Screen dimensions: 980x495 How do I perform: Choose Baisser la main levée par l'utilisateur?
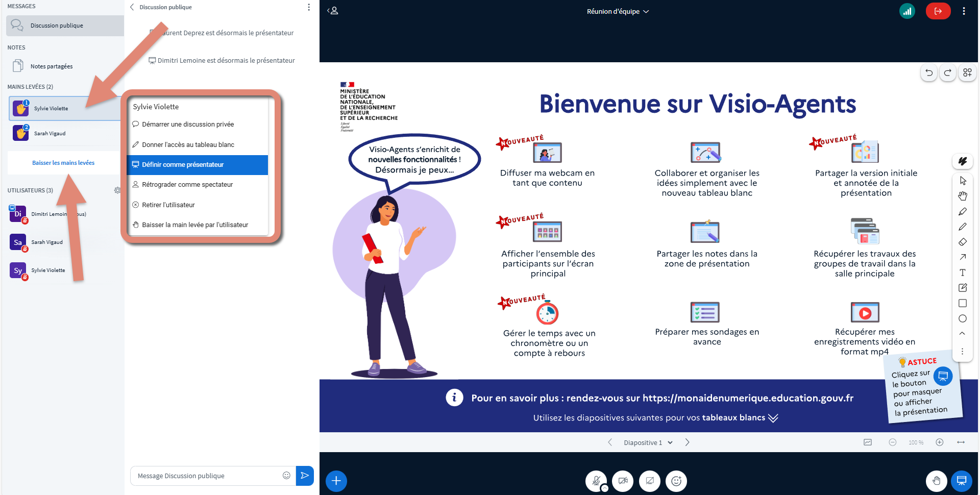coord(198,225)
